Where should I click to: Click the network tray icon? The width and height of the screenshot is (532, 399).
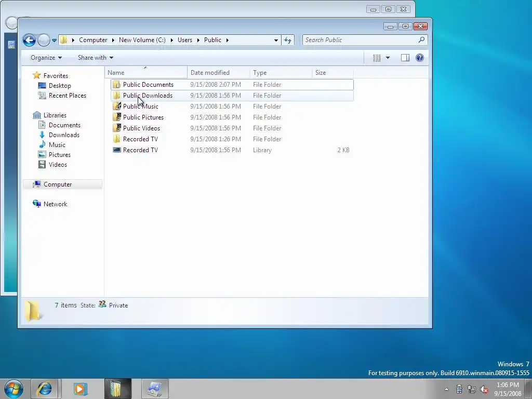click(x=471, y=389)
